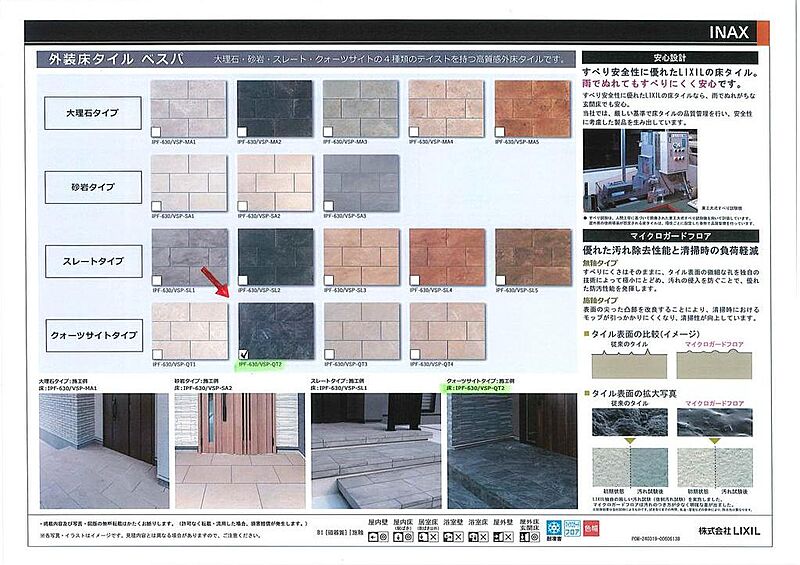Pick the VSP-MA1 light marble swatch
This screenshot has height=565, width=800.
188,109
